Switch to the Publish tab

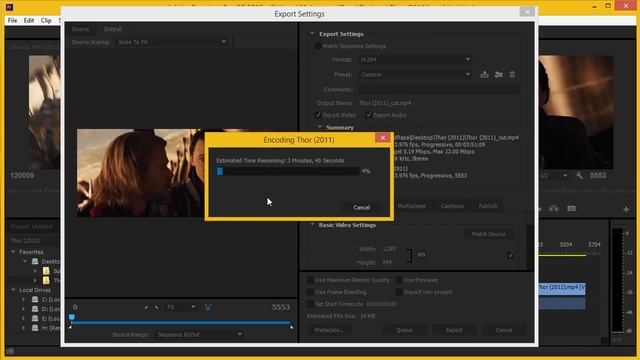(x=488, y=206)
